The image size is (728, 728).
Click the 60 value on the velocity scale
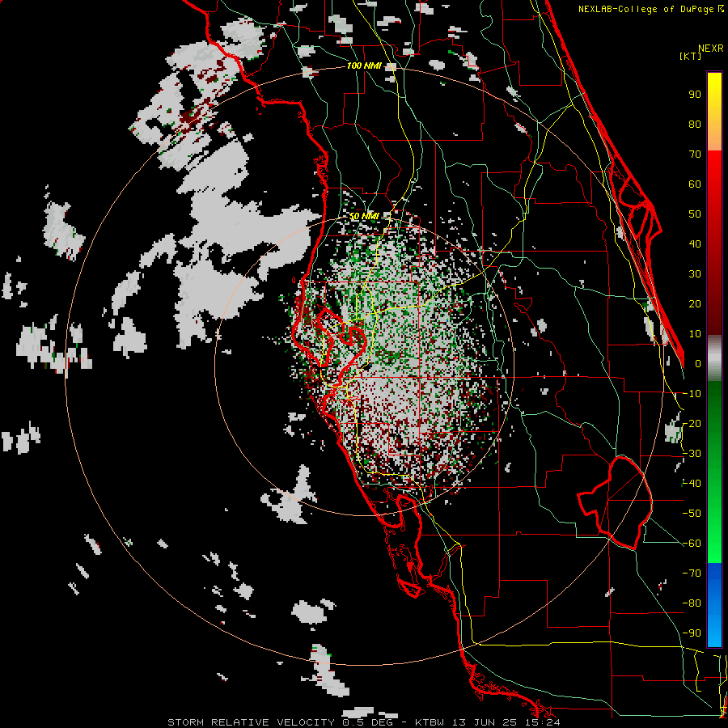click(695, 184)
